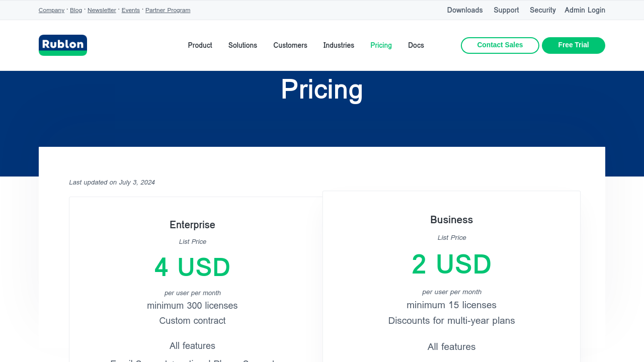Select the Business plan heading
644x362 pixels.
451,220
